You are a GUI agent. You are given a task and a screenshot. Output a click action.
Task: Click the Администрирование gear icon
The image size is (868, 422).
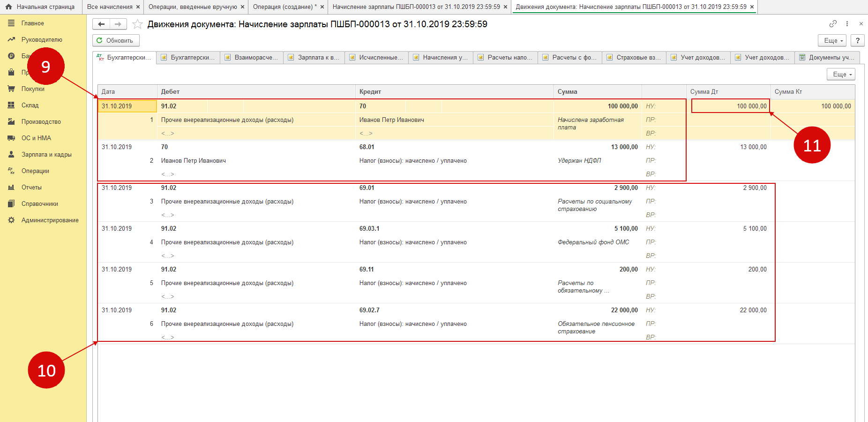(x=11, y=220)
